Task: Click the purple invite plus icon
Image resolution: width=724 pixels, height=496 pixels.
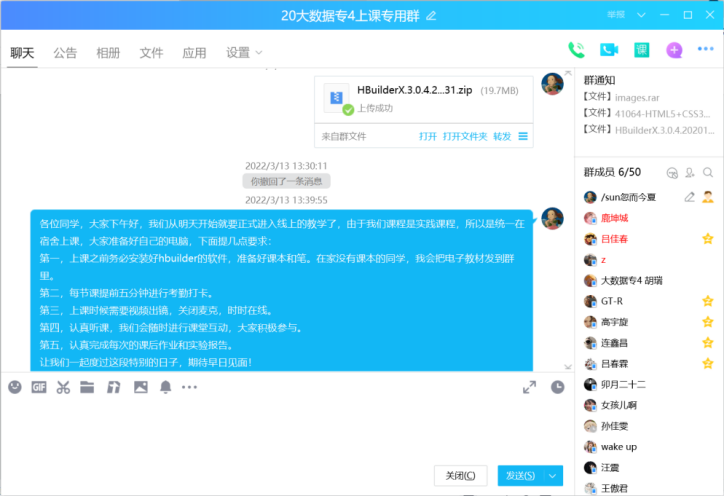Action: point(674,50)
